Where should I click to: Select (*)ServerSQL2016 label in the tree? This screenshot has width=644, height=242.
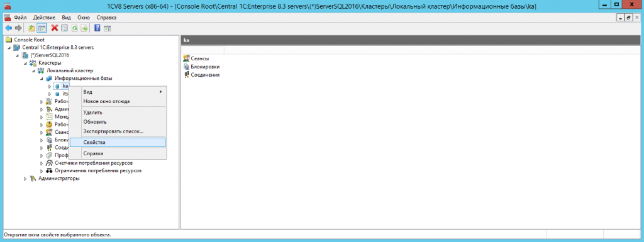pos(49,55)
